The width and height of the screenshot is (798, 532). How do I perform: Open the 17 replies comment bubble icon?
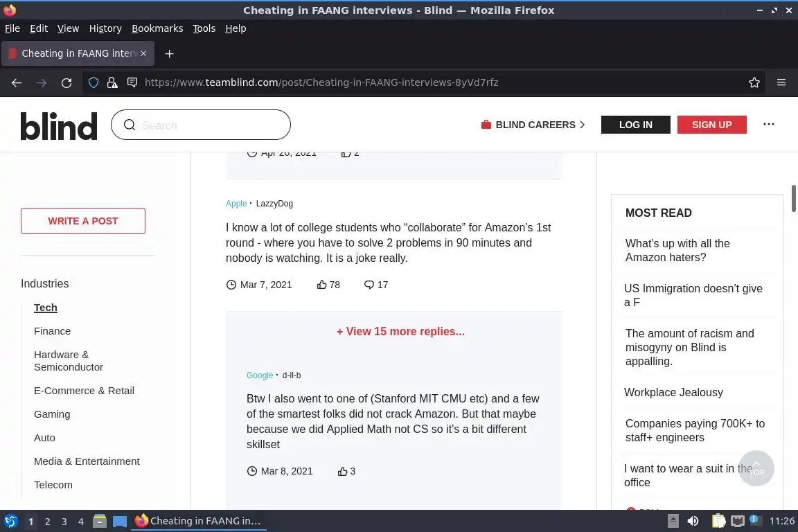369,285
